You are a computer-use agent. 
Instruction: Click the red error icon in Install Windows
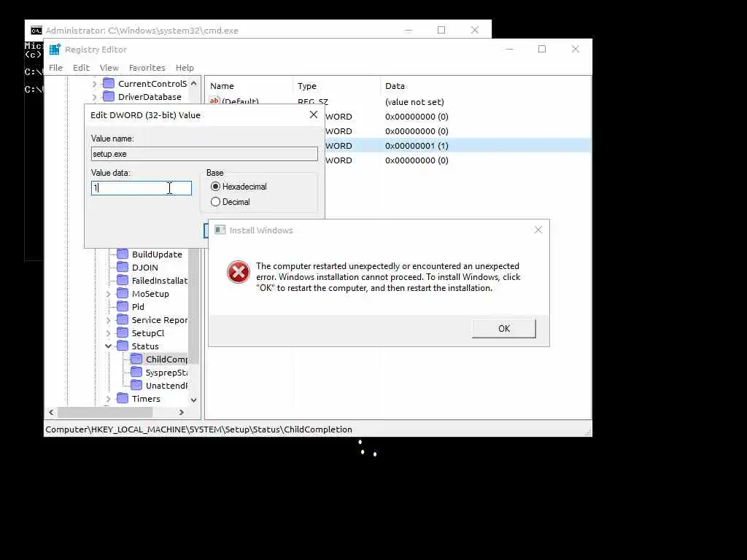239,273
